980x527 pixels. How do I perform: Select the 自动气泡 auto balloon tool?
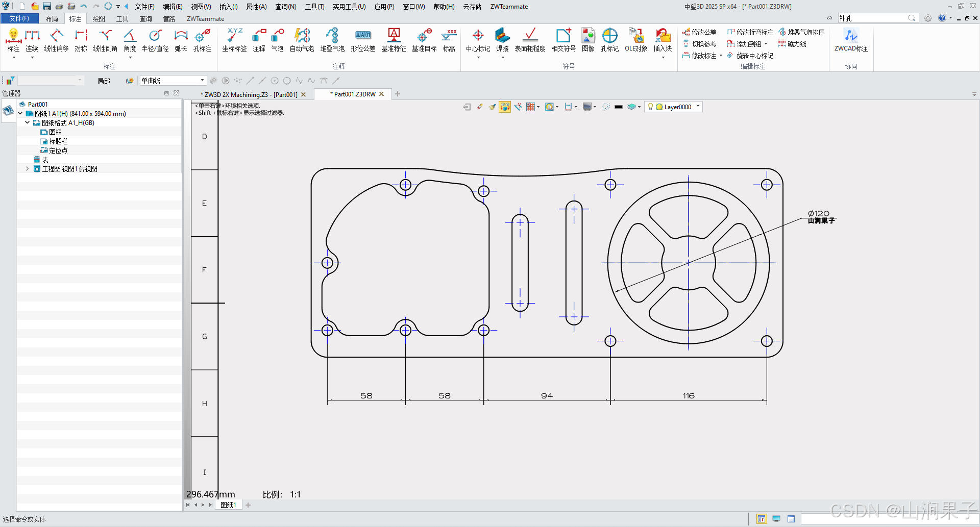tap(302, 40)
